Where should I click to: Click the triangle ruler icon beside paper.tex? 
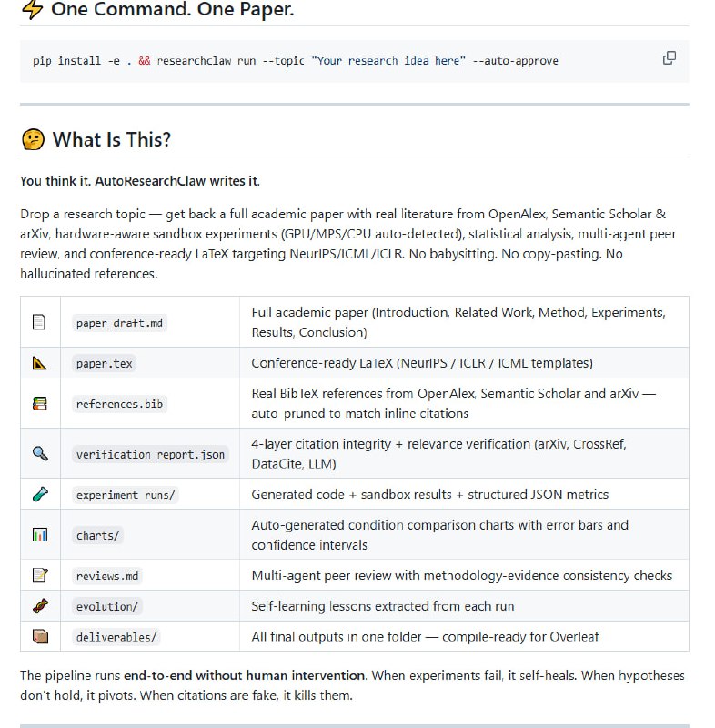(39, 363)
